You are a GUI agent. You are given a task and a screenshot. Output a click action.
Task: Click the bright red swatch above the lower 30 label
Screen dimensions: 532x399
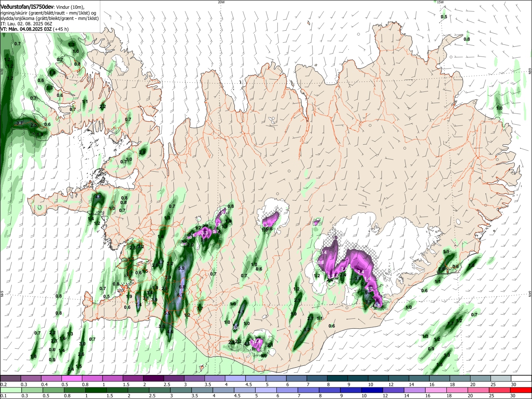tap(520, 390)
